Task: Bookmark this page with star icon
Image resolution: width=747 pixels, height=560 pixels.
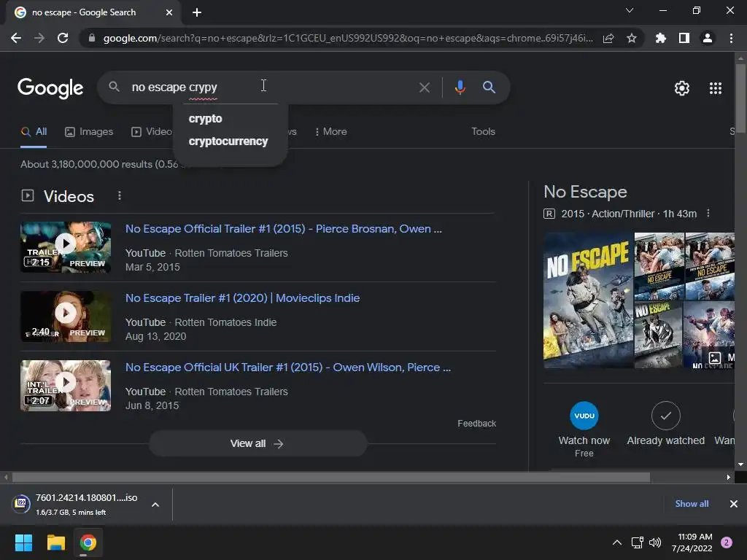Action: click(x=631, y=38)
